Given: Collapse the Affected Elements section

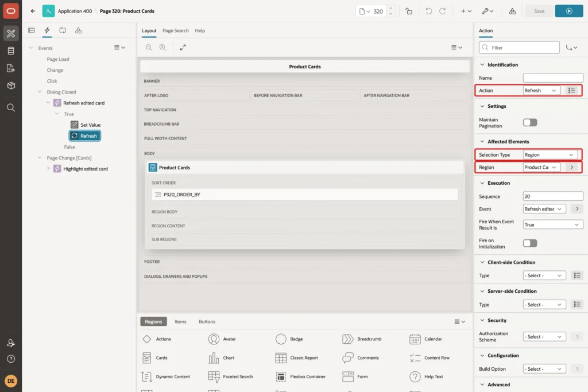Looking at the screenshot, I should coord(482,141).
